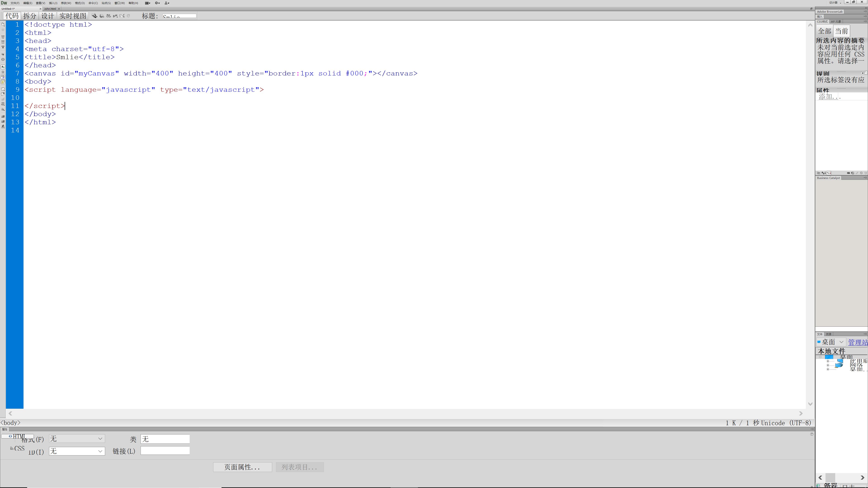Open format source code icon
The height and width of the screenshot is (488, 868).
tap(3, 127)
